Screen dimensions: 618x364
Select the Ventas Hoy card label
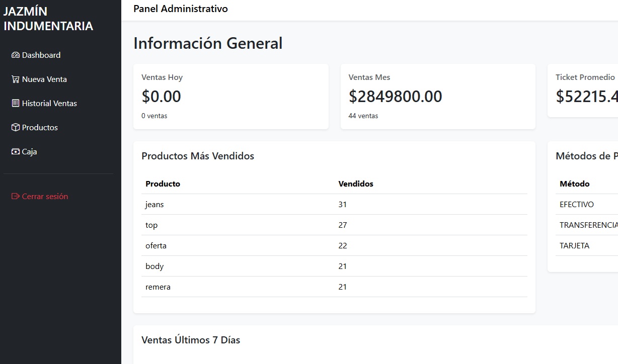162,77
